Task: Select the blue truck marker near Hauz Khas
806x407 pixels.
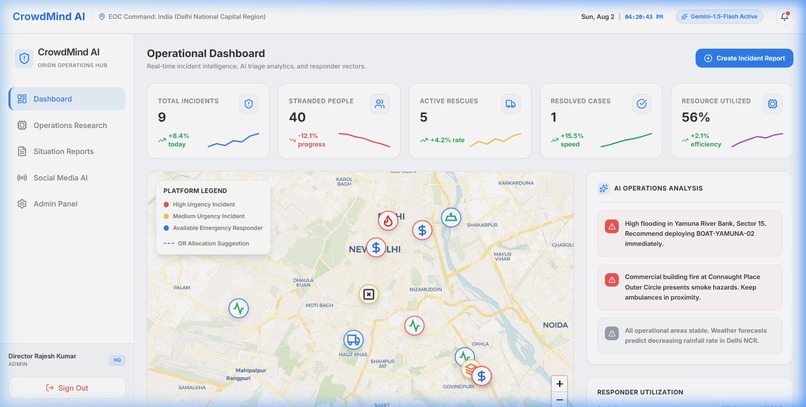Action: click(353, 340)
